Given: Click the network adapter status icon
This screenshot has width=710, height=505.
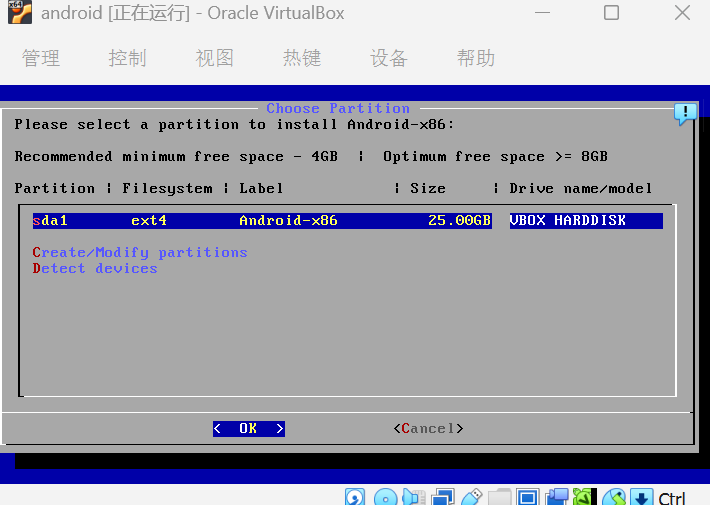Looking at the screenshot, I should coord(442,497).
